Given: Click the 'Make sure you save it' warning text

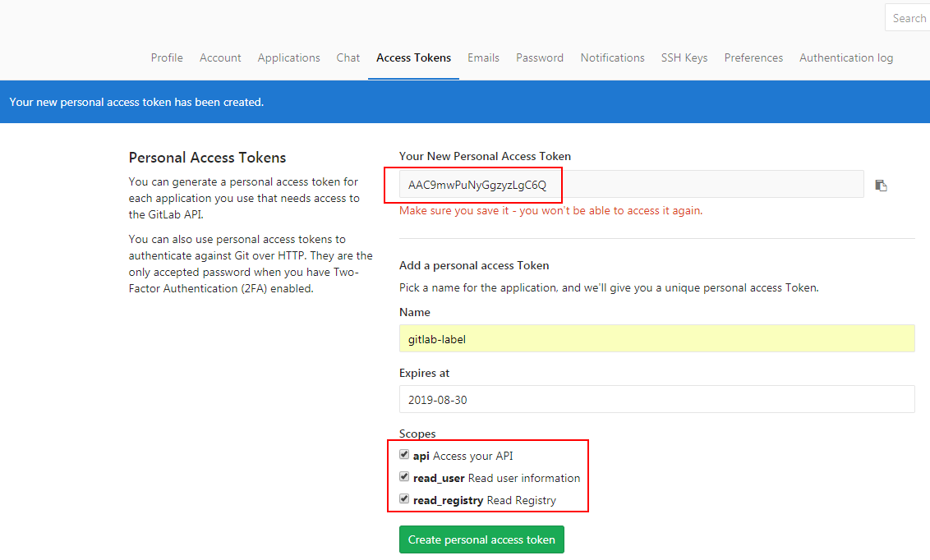Looking at the screenshot, I should 551,210.
